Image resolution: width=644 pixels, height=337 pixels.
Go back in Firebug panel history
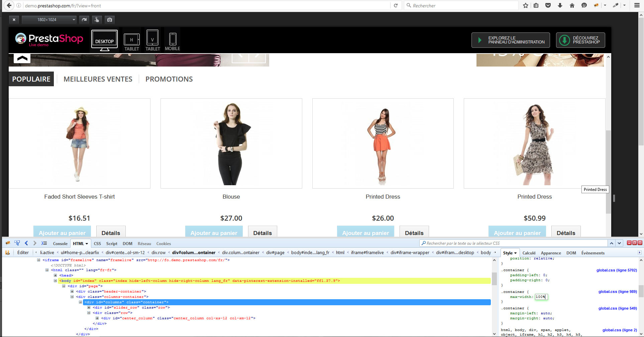click(26, 243)
